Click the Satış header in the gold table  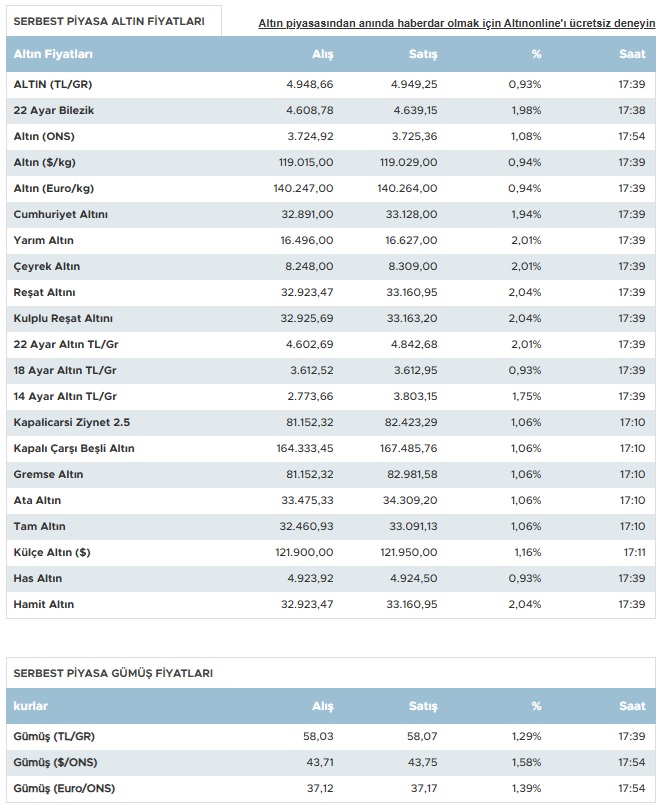point(423,54)
